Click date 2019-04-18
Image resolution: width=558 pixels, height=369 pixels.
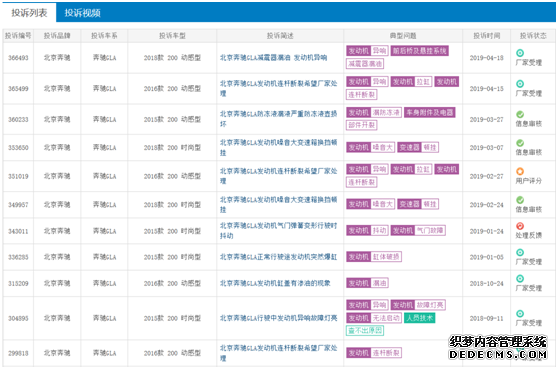pos(486,58)
